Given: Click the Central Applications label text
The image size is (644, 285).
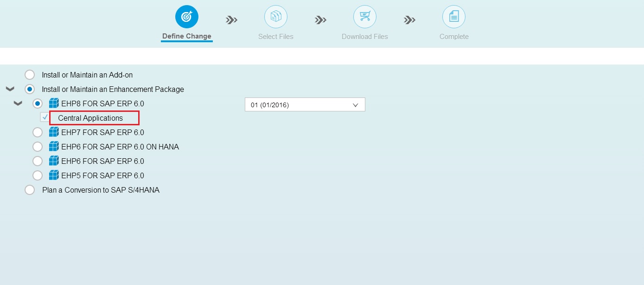Looking at the screenshot, I should [x=90, y=118].
